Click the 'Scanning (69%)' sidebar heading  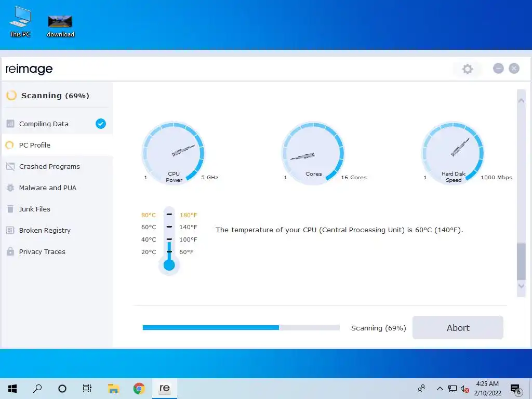(x=55, y=96)
